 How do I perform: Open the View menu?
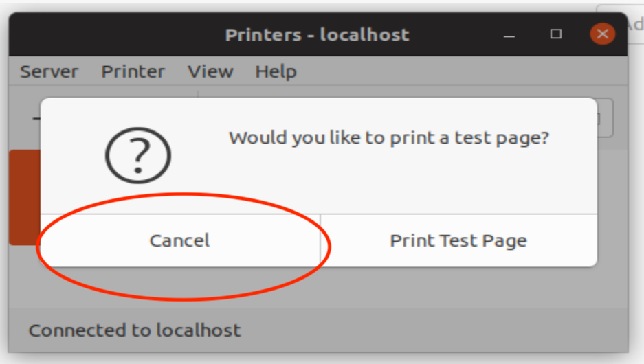click(x=210, y=71)
